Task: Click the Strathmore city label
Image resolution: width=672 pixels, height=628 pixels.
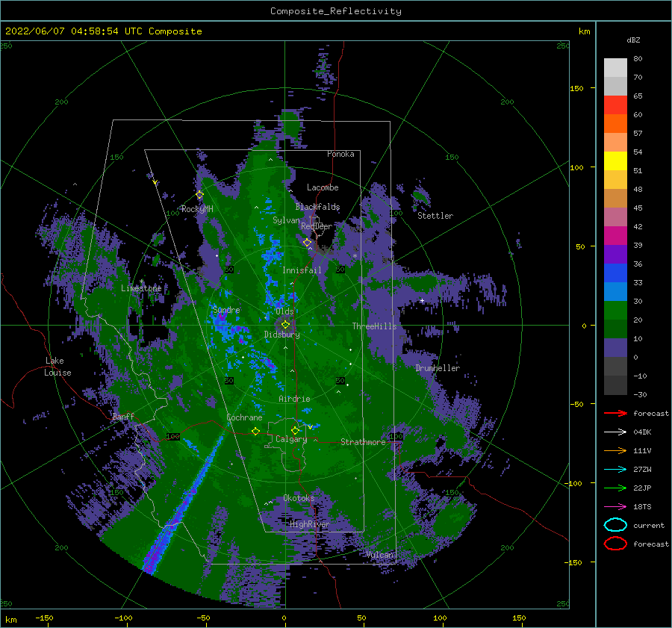Action: click(x=364, y=442)
